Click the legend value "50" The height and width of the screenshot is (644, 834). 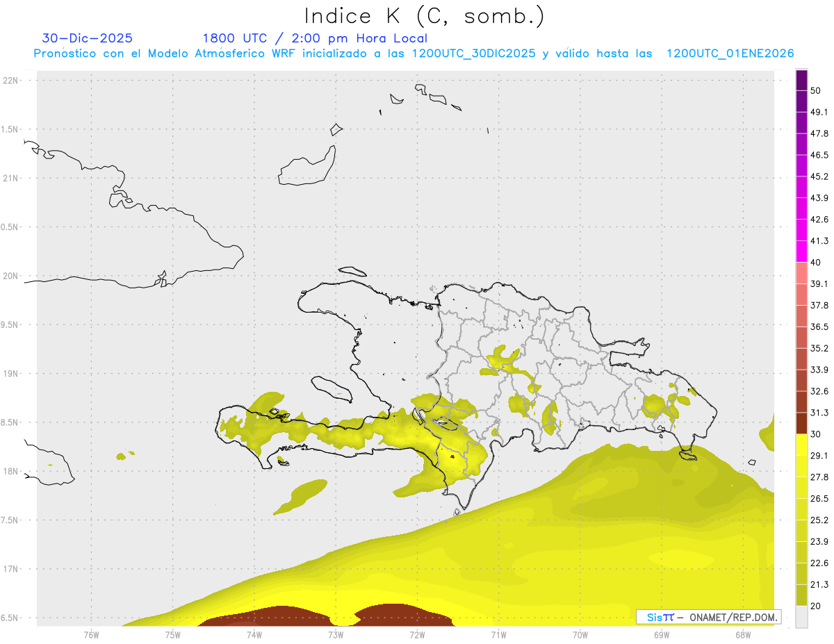[x=816, y=91]
